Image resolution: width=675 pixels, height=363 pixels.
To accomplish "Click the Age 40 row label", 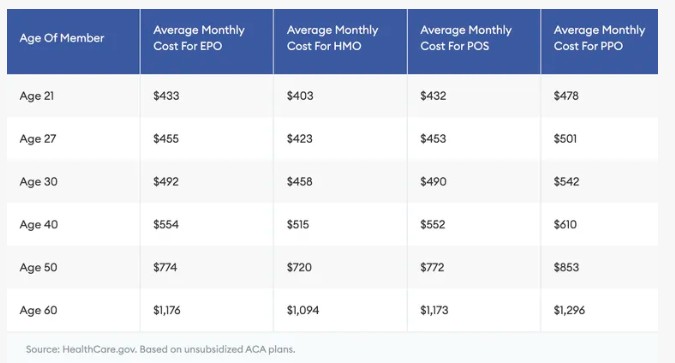I will [39, 224].
